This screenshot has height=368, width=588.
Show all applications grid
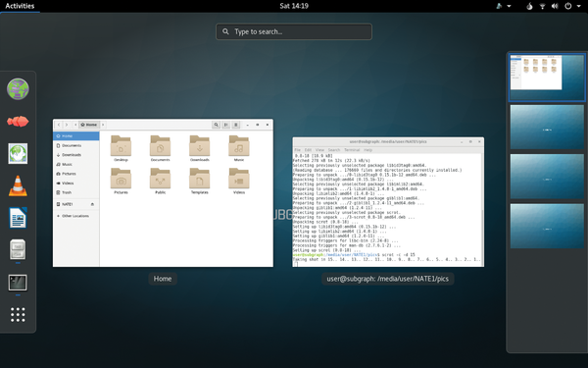(x=18, y=315)
